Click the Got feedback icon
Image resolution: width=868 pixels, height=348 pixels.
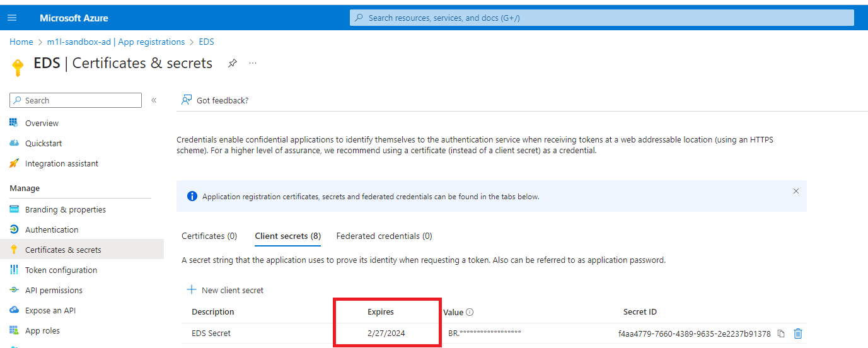coord(186,100)
